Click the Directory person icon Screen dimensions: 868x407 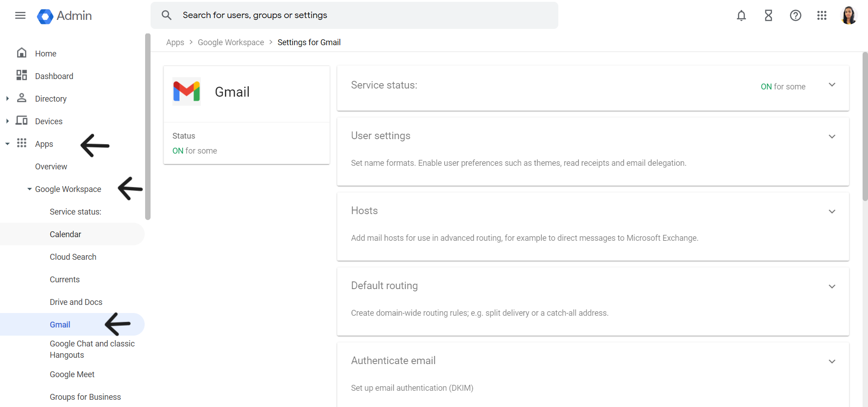(22, 98)
